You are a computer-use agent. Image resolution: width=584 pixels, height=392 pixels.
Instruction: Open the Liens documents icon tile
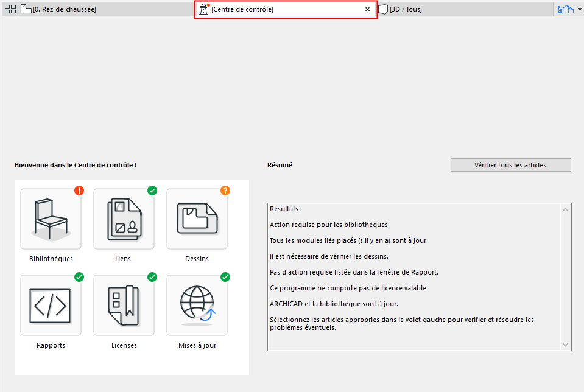click(x=124, y=219)
